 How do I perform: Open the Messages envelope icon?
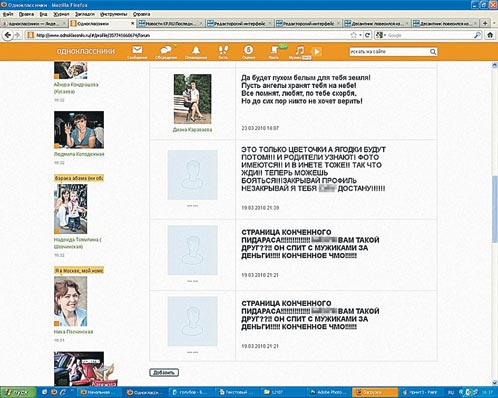coord(137,50)
